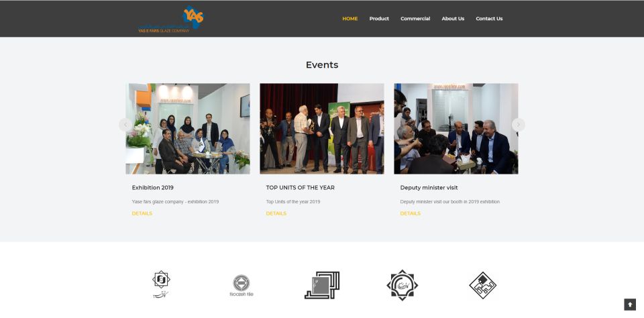
Task: Select the Deputy minister visit title
Action: coord(429,187)
